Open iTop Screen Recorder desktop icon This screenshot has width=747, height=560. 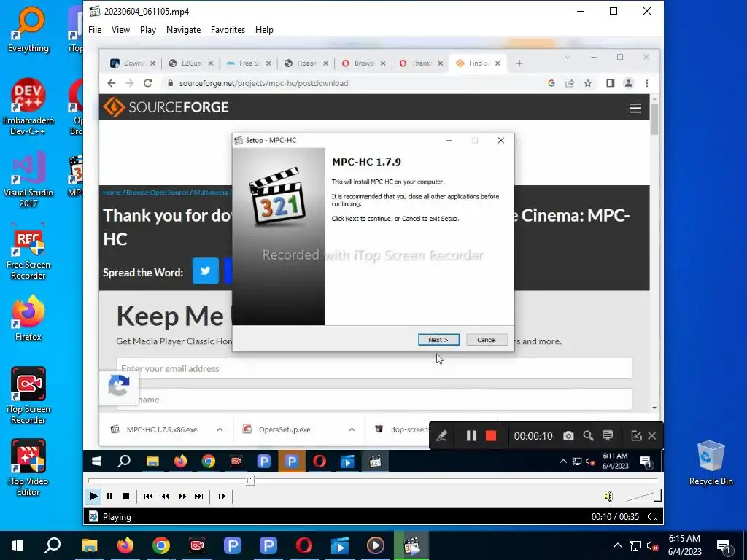tap(28, 396)
